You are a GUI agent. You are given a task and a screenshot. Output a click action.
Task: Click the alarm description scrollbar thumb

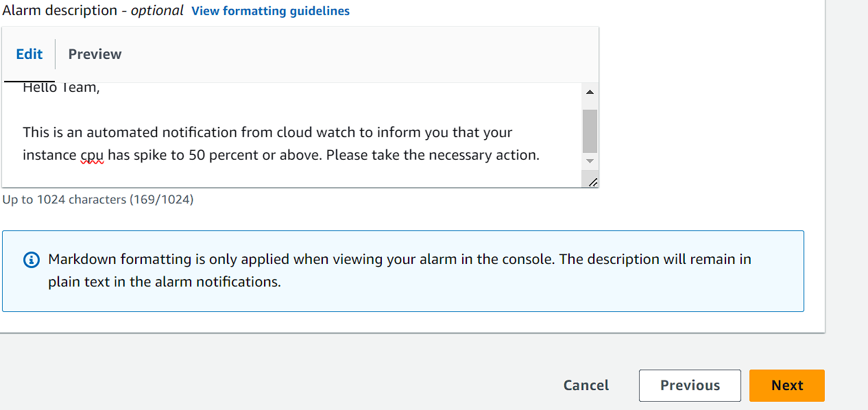click(x=590, y=131)
